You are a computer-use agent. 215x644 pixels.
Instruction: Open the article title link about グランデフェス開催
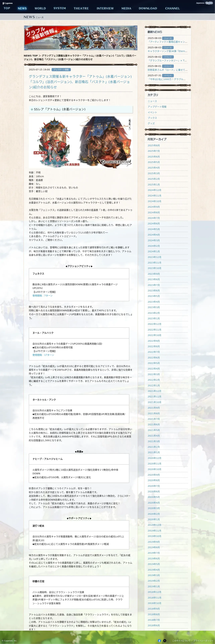[80, 82]
